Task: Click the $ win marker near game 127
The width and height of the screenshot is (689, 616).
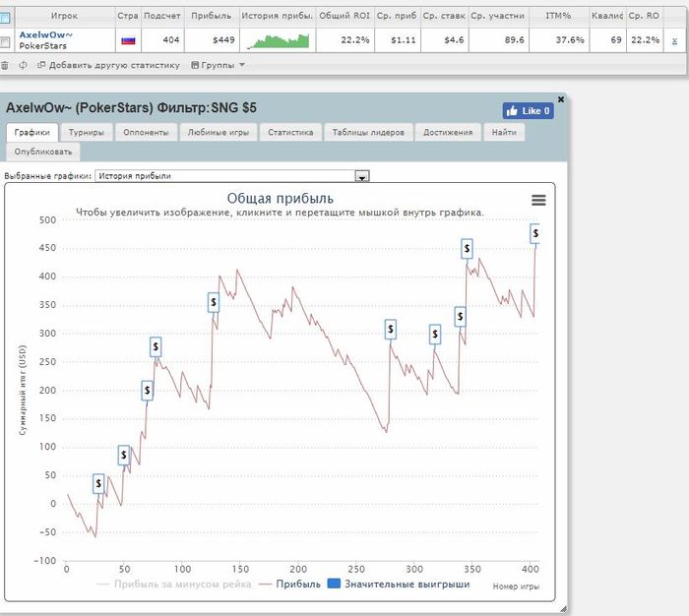Action: [214, 302]
